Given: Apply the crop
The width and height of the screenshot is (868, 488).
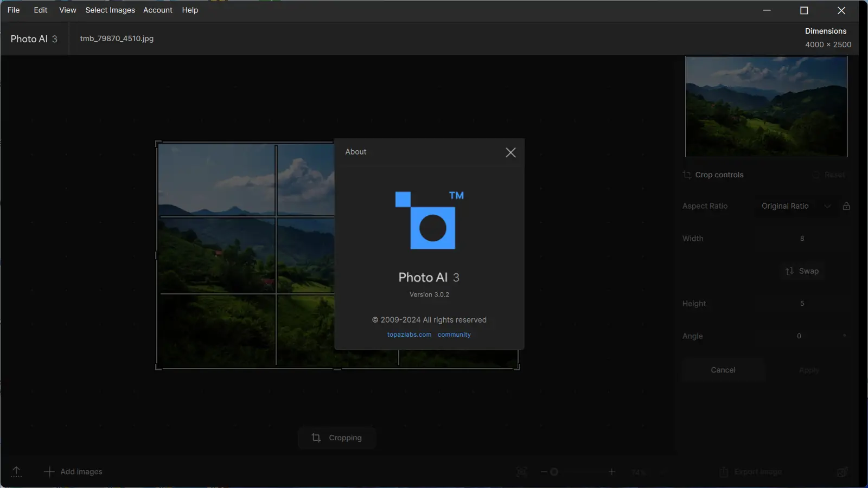Looking at the screenshot, I should pyautogui.click(x=809, y=370).
